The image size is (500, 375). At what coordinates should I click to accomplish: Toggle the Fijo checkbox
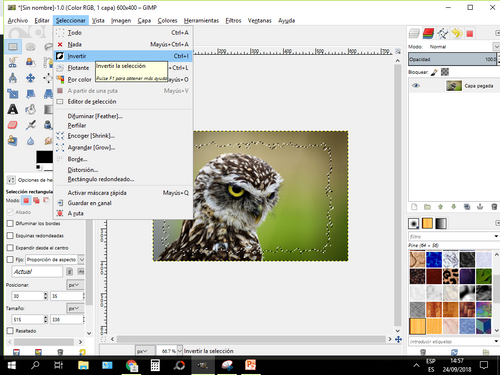pos(10,259)
